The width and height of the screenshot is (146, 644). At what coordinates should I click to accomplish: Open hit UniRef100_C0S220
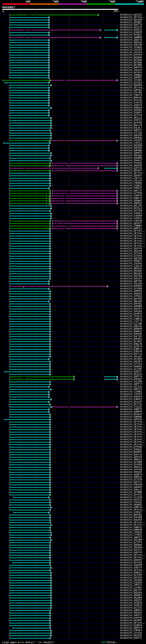[131, 407]
